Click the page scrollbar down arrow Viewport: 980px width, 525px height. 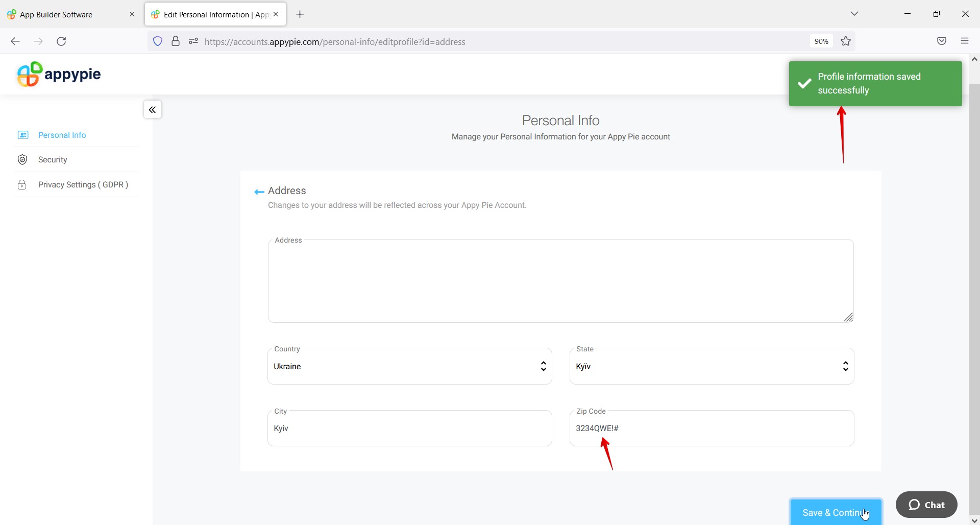tap(974, 520)
